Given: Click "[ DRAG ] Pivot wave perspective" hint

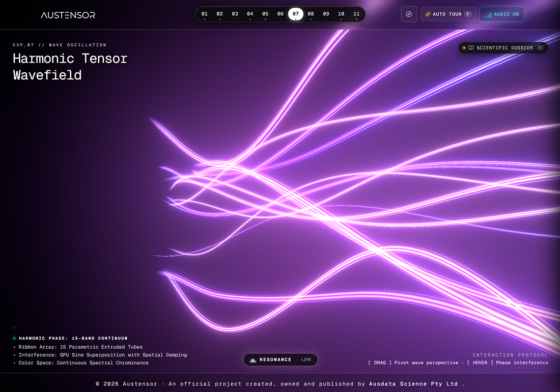Looking at the screenshot, I should [x=413, y=362].
